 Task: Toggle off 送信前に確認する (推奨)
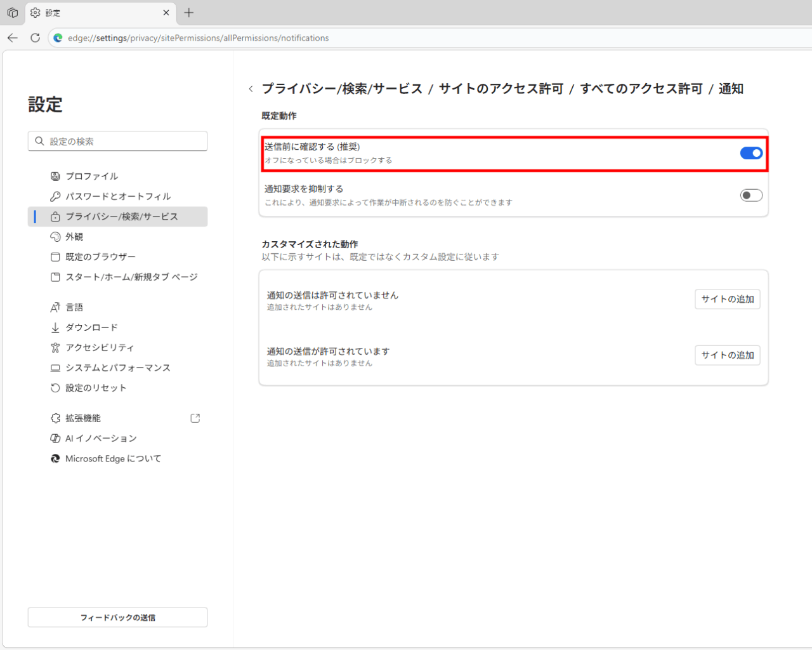[x=751, y=153]
